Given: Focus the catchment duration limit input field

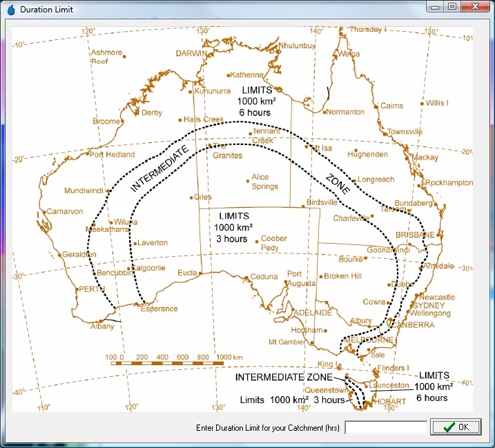Looking at the screenshot, I should coord(385,428).
